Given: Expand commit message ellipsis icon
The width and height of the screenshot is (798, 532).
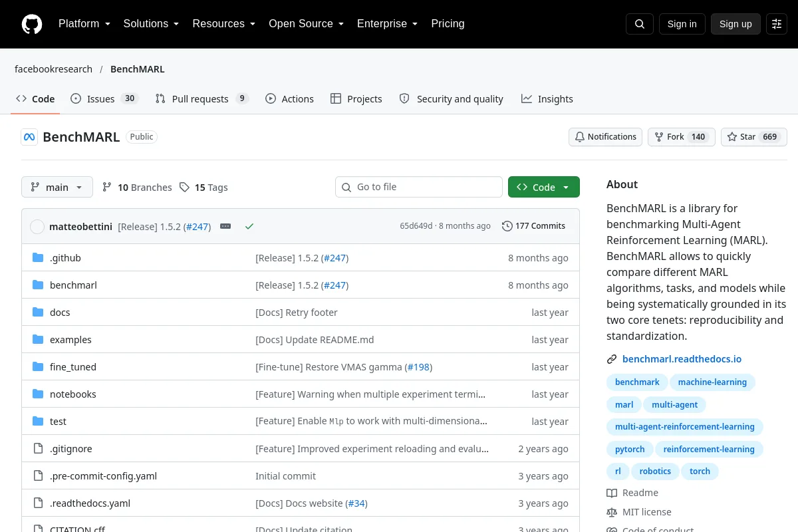Looking at the screenshot, I should [225, 226].
